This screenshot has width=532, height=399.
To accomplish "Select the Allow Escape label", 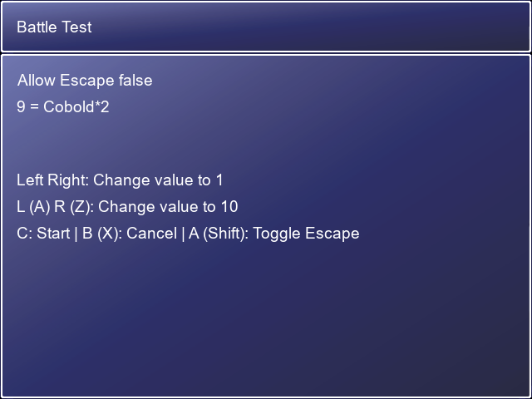I will pyautogui.click(x=64, y=81).
